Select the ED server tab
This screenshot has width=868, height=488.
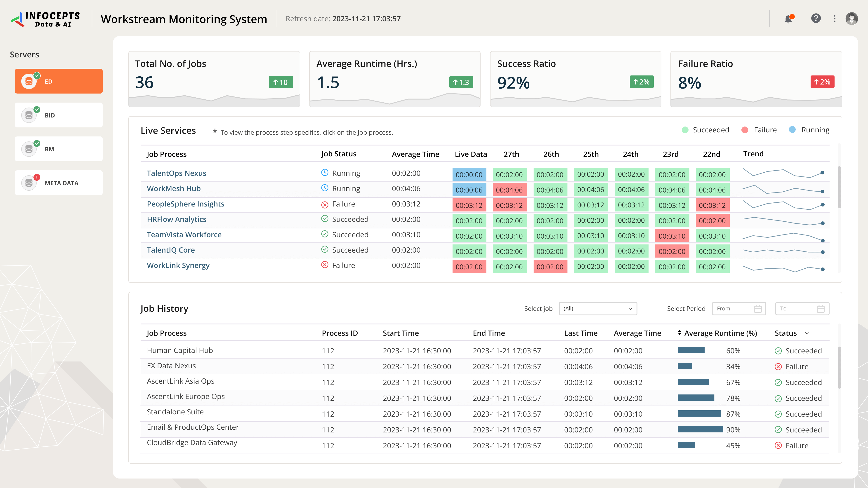pos(59,81)
